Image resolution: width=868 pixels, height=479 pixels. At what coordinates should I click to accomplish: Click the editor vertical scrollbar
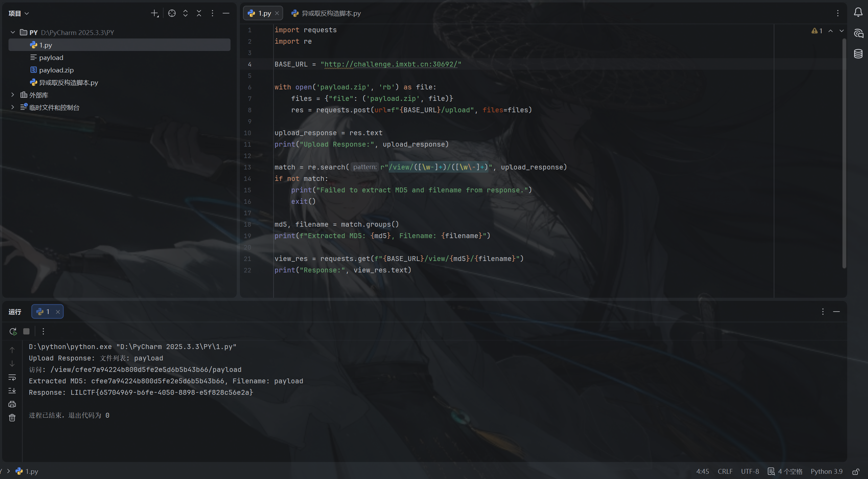(844, 153)
